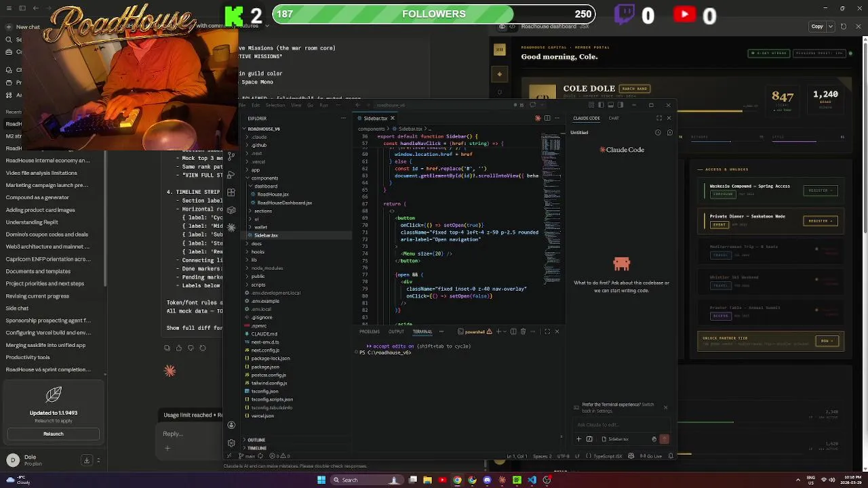
Task: Maximize the Claude Code side panel
Action: [x=658, y=118]
